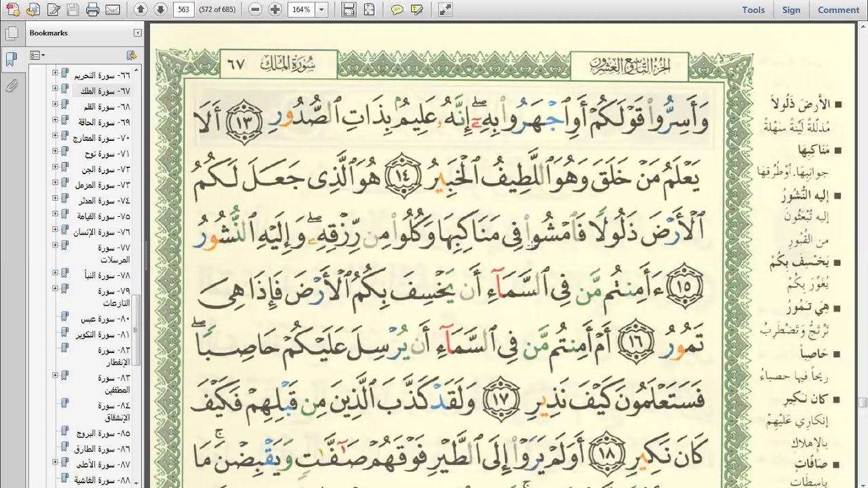Click the find current bookmark icon
Viewport: 868px width, 488px height.
click(x=132, y=55)
